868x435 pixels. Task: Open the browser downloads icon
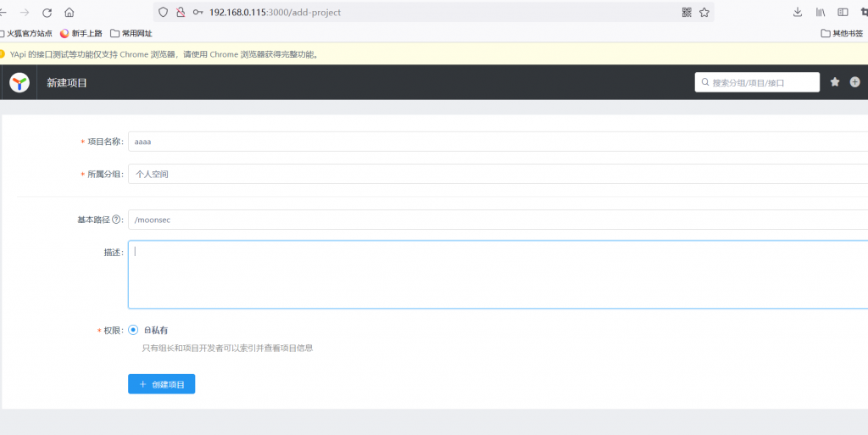(x=798, y=13)
